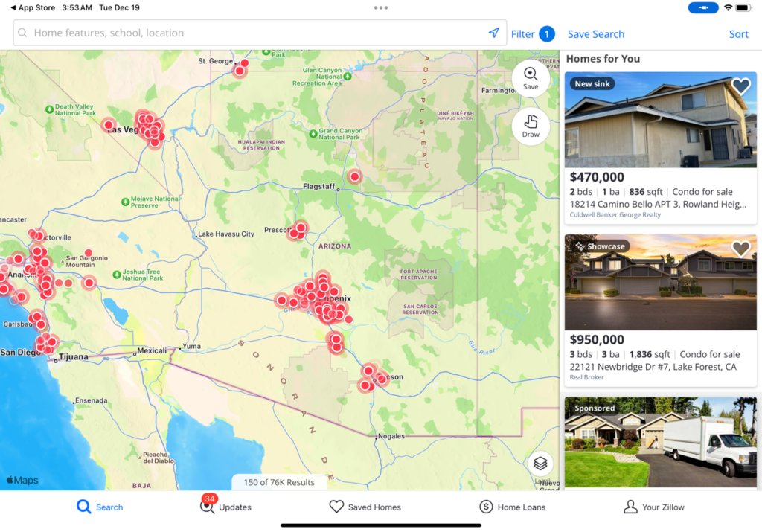The height and width of the screenshot is (532, 762).
Task: Tap the three-dot multitasking menu
Action: 381,7
